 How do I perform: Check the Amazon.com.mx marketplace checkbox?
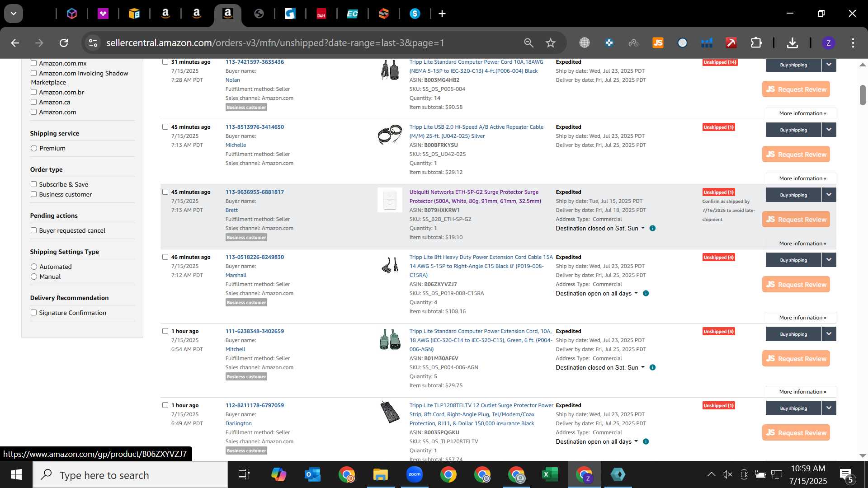click(33, 63)
